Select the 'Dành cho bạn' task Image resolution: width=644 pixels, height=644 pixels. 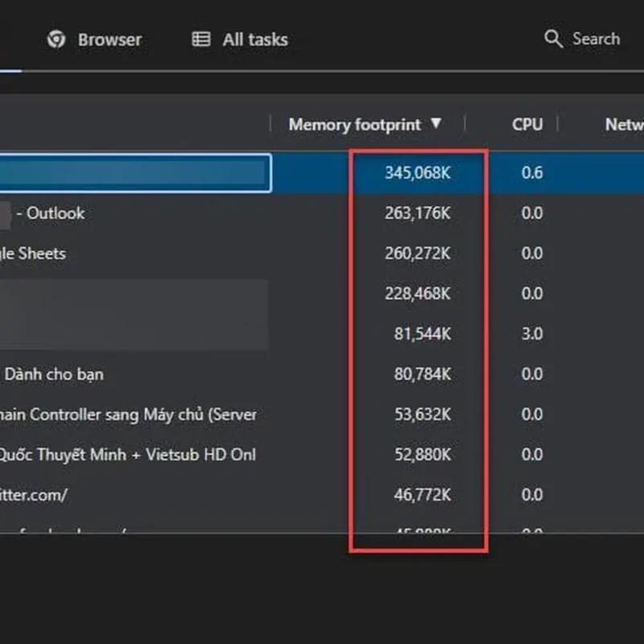(54, 374)
